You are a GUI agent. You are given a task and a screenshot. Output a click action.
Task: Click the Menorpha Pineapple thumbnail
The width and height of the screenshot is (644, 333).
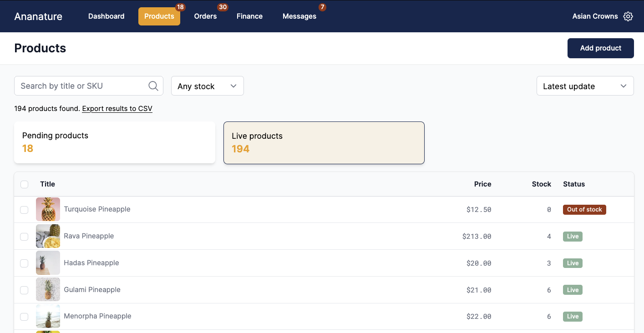click(x=48, y=317)
